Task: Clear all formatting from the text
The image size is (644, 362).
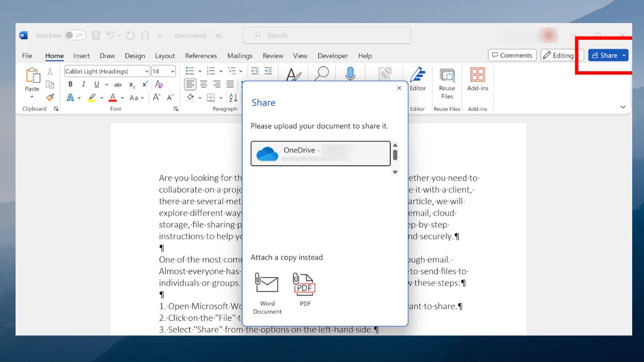Action: click(159, 84)
